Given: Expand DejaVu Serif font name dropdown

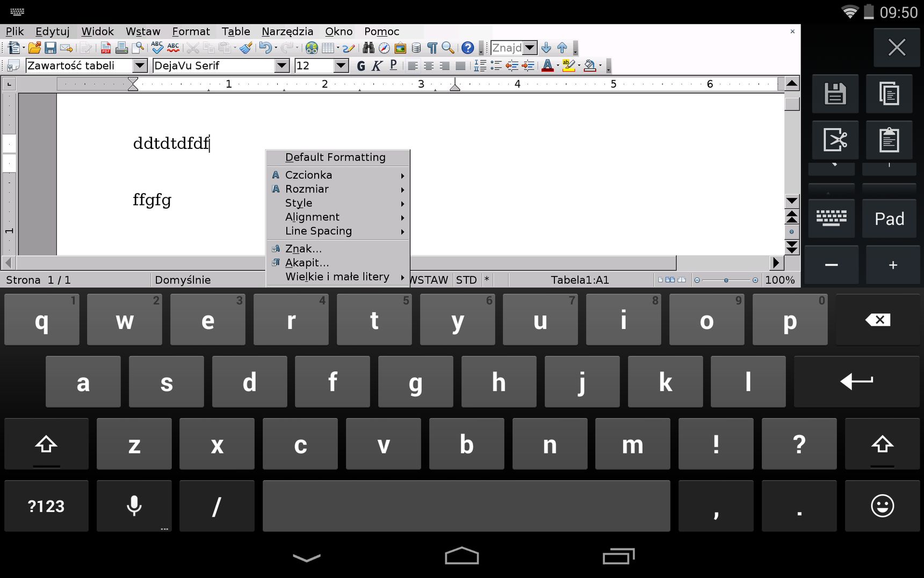Looking at the screenshot, I should pos(282,66).
